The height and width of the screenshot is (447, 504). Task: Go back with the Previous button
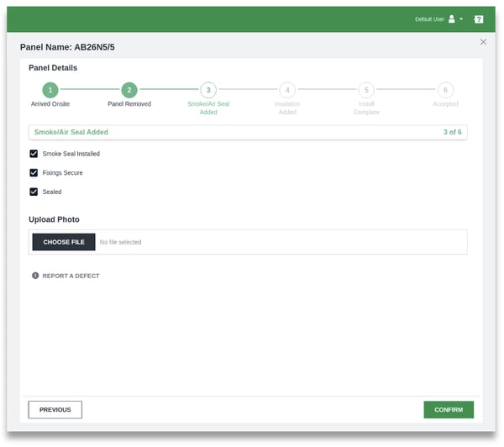pos(55,409)
